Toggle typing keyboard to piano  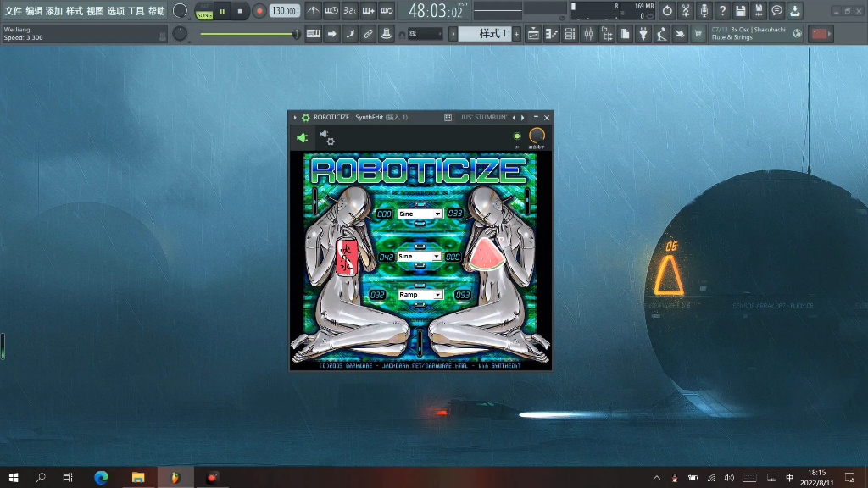pyautogui.click(x=314, y=34)
